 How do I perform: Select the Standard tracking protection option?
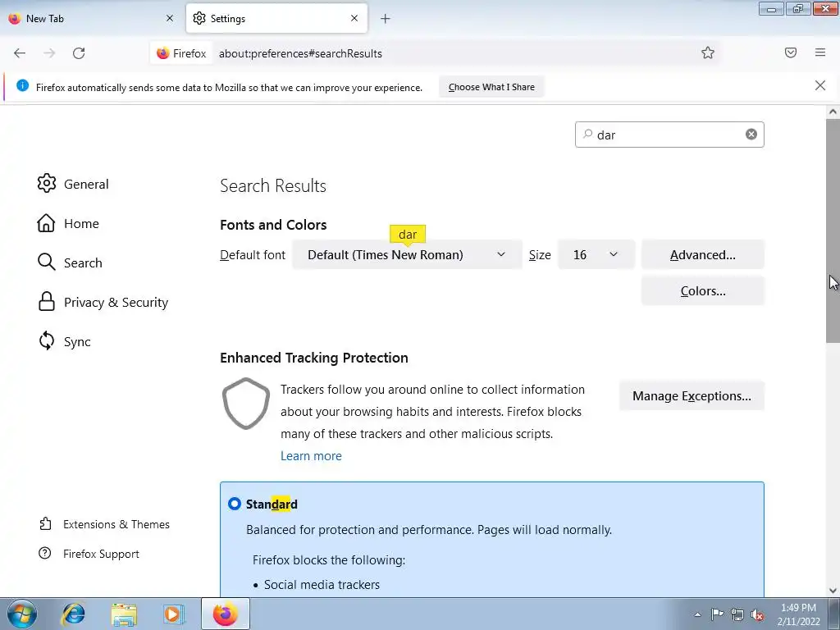(x=235, y=504)
